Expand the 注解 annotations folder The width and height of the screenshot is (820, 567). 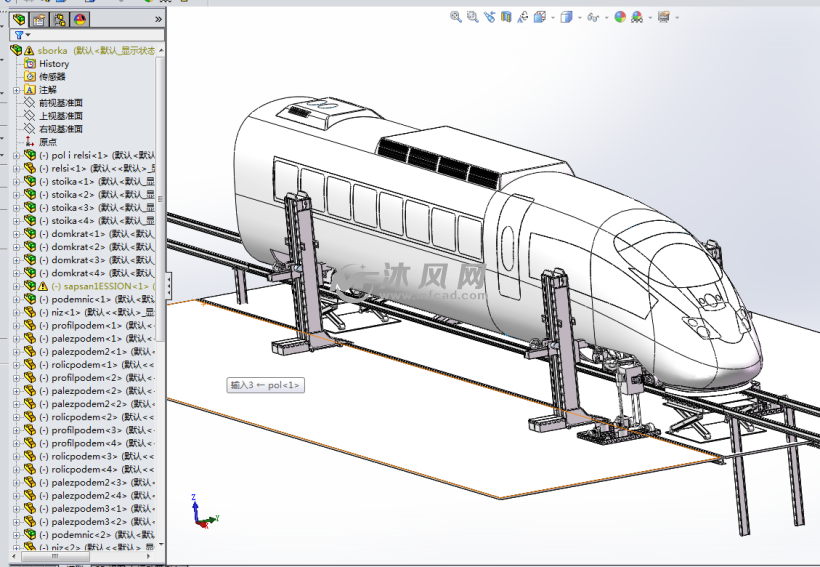click(17, 90)
